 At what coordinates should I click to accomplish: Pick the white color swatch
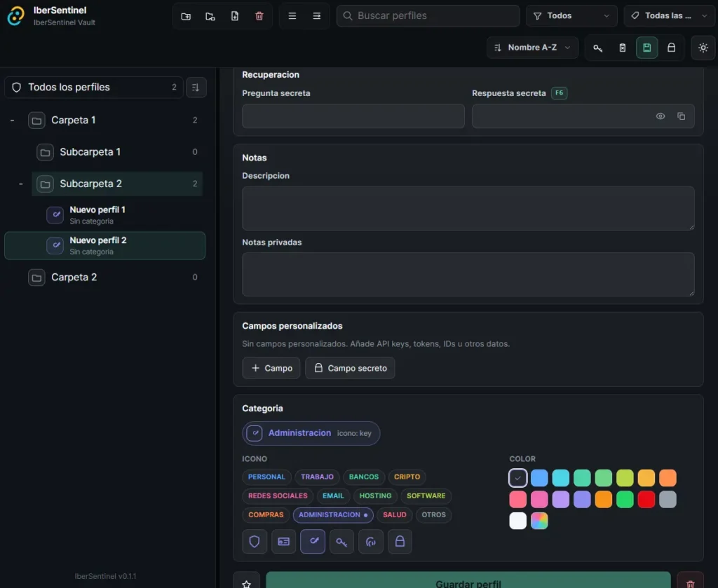click(518, 521)
